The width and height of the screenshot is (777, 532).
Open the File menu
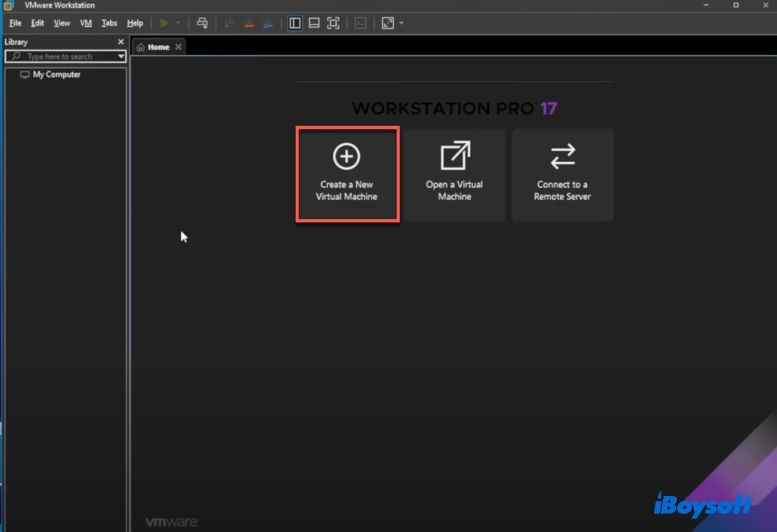[x=15, y=23]
